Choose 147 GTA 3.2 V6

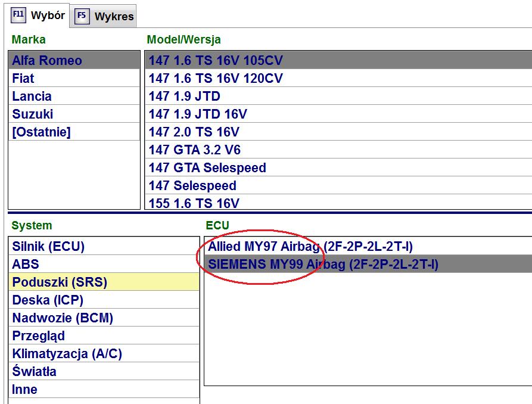(338, 150)
